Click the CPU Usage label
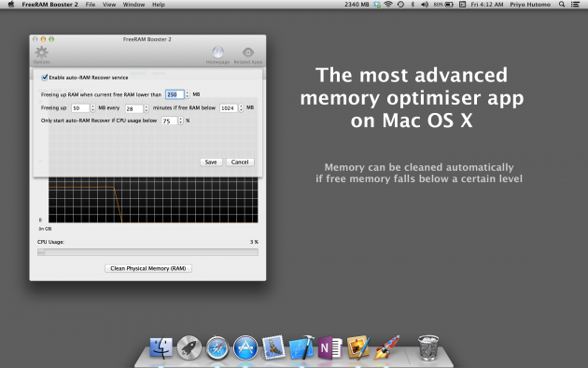 50,242
